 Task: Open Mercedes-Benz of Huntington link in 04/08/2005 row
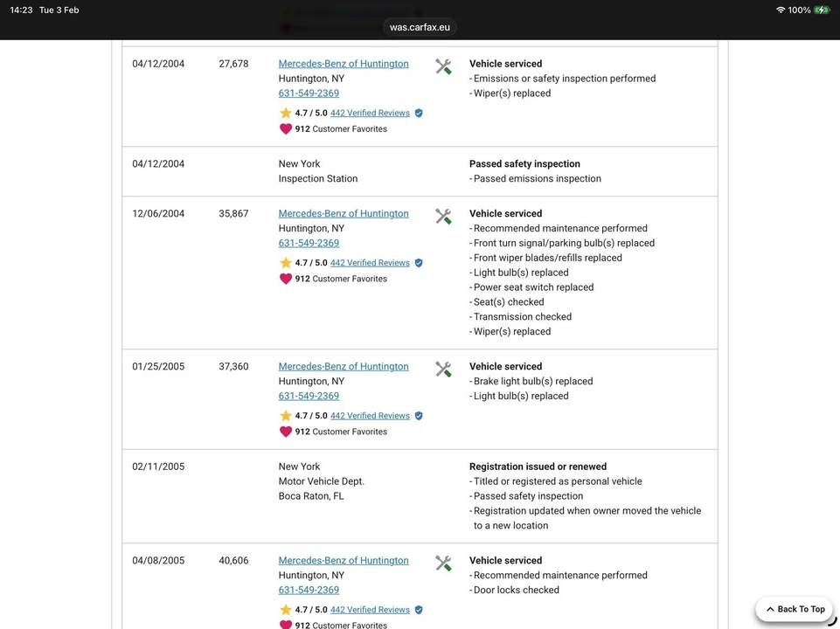(x=344, y=561)
